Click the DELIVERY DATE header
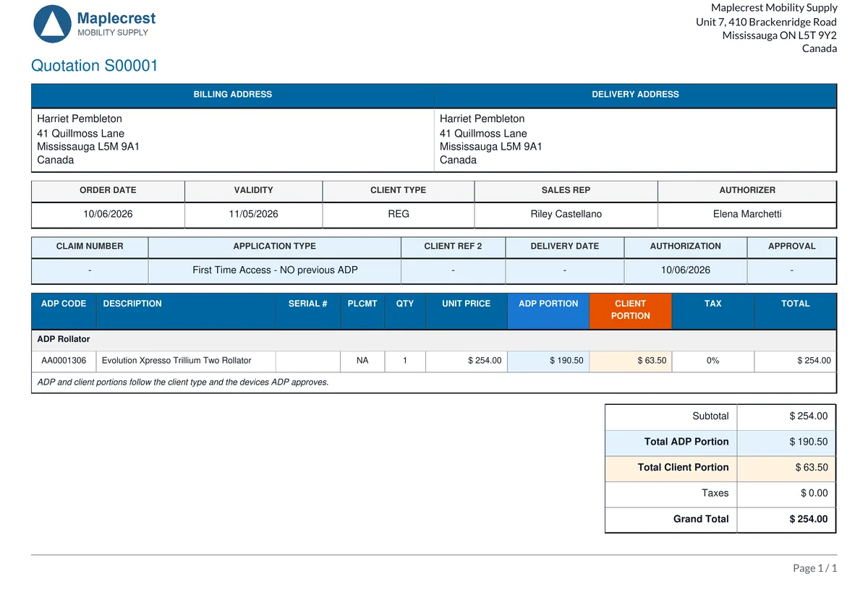This screenshot has height=613, width=868. click(x=565, y=247)
